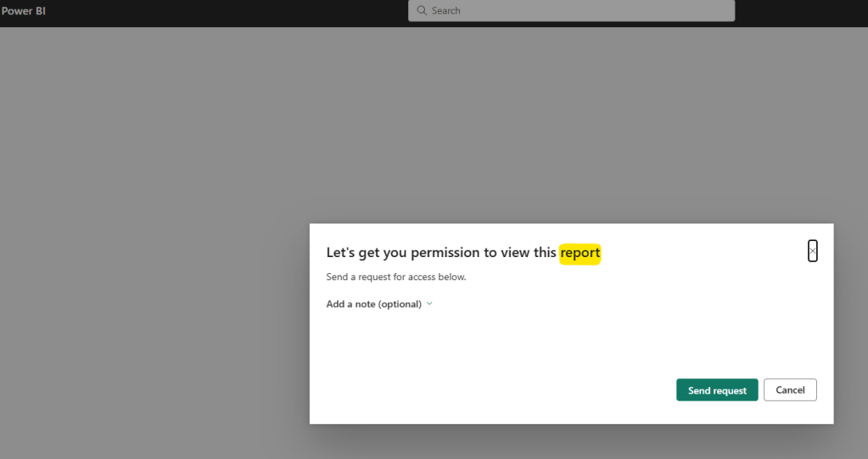The width and height of the screenshot is (868, 459).
Task: Focus the Search box in the header
Action: [577, 11]
